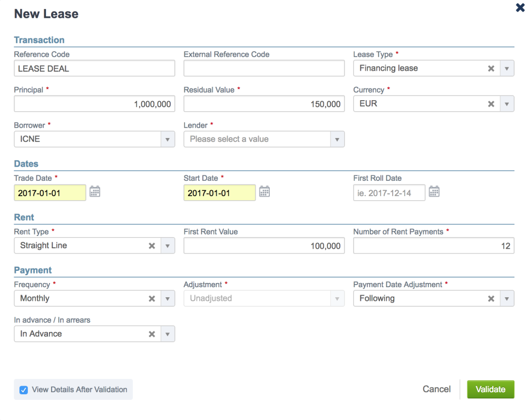The width and height of the screenshot is (527, 420).
Task: Open the Start Date calendar picker
Action: [x=265, y=191]
